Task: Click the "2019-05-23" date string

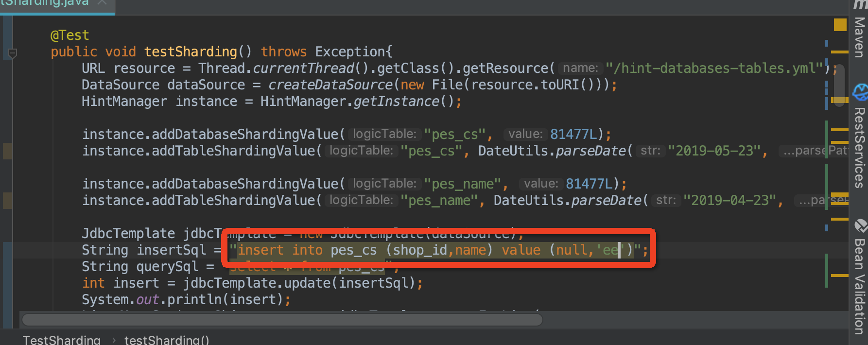Action: (x=714, y=151)
